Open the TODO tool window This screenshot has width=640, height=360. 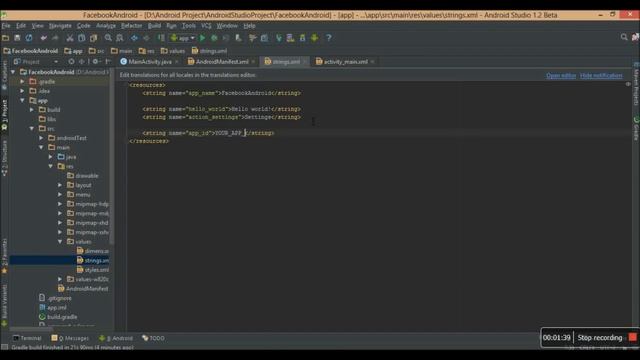(x=153, y=338)
